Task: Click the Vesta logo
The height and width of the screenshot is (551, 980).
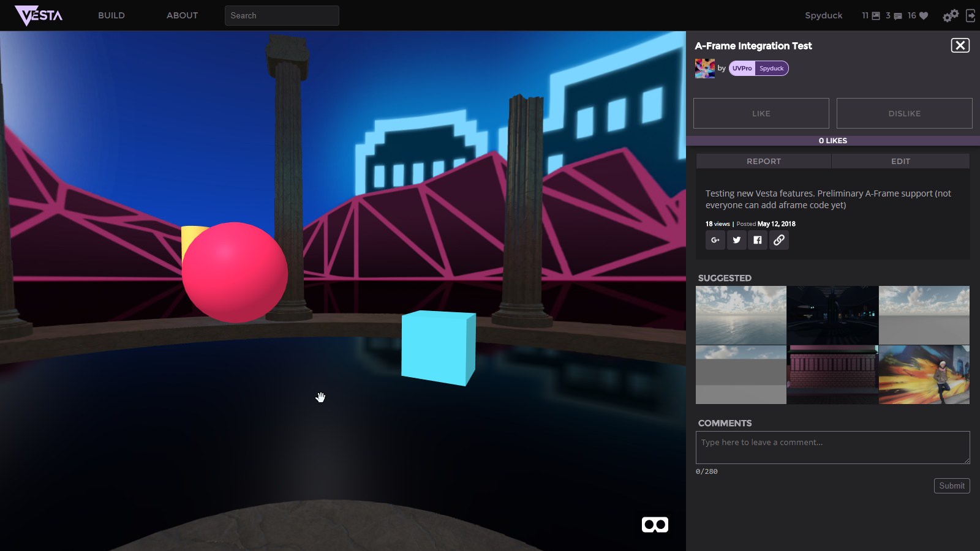Action: pyautogui.click(x=39, y=15)
